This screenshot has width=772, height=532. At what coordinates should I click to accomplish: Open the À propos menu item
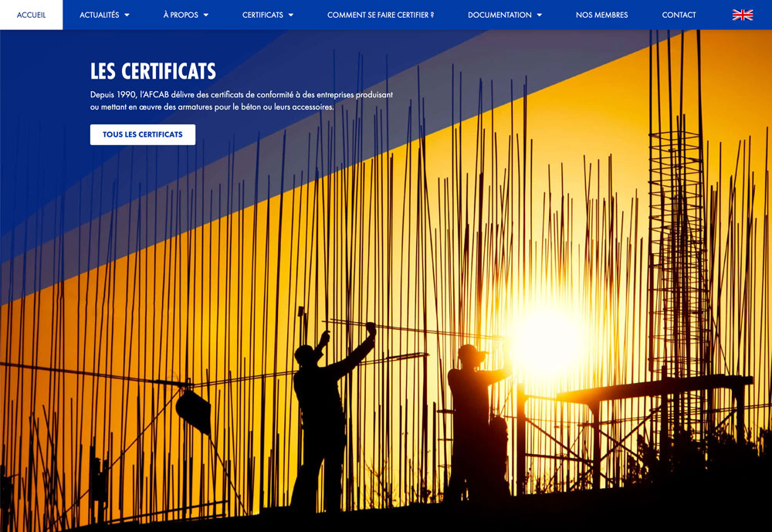[181, 15]
